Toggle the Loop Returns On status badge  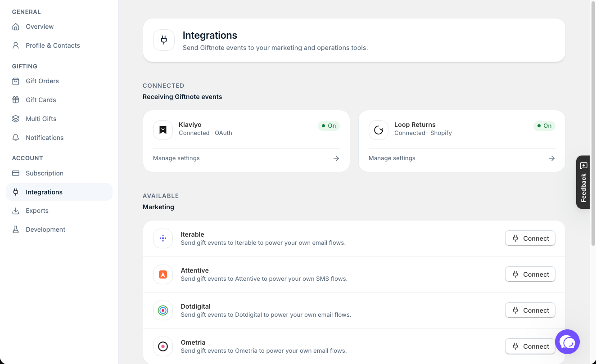pos(544,126)
